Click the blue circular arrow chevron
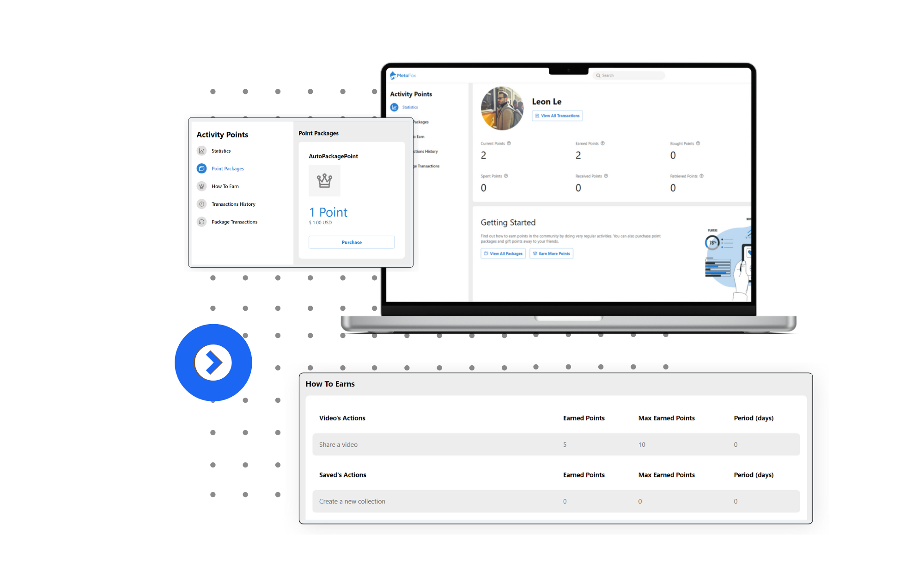The height and width of the screenshot is (578, 924). tap(213, 363)
